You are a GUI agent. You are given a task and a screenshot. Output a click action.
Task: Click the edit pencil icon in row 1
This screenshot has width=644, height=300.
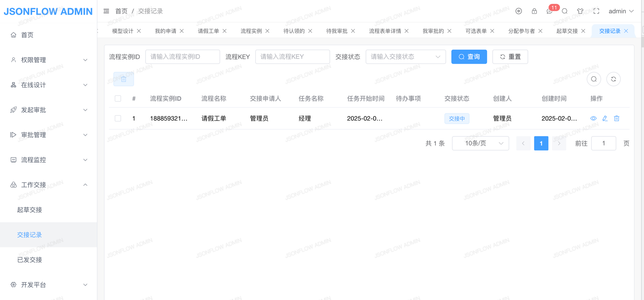tap(605, 118)
